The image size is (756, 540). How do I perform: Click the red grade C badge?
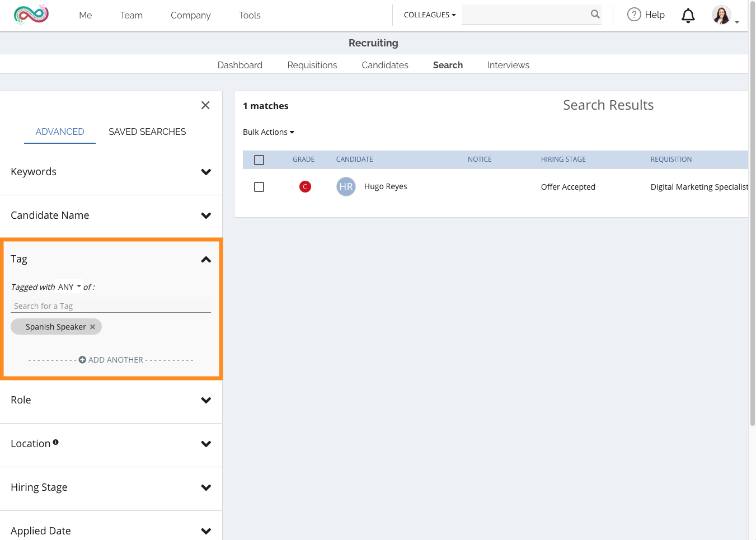[x=305, y=187]
